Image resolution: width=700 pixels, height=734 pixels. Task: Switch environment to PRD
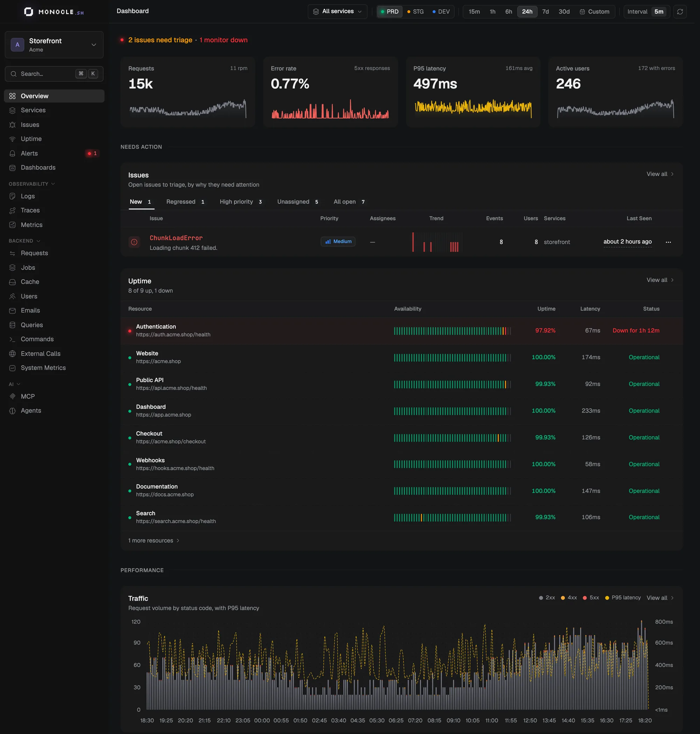pos(389,12)
